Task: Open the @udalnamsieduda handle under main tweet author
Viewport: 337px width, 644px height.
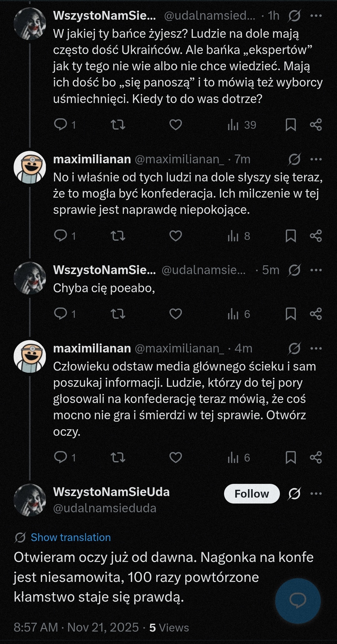Action: [x=105, y=508]
